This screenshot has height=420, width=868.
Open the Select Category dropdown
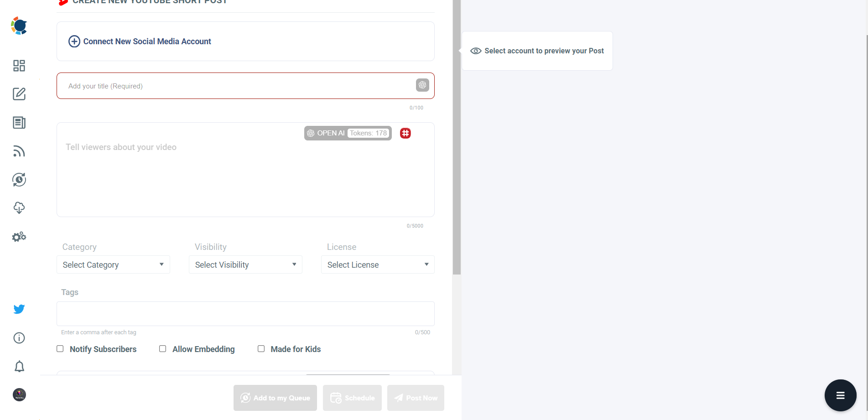point(113,264)
